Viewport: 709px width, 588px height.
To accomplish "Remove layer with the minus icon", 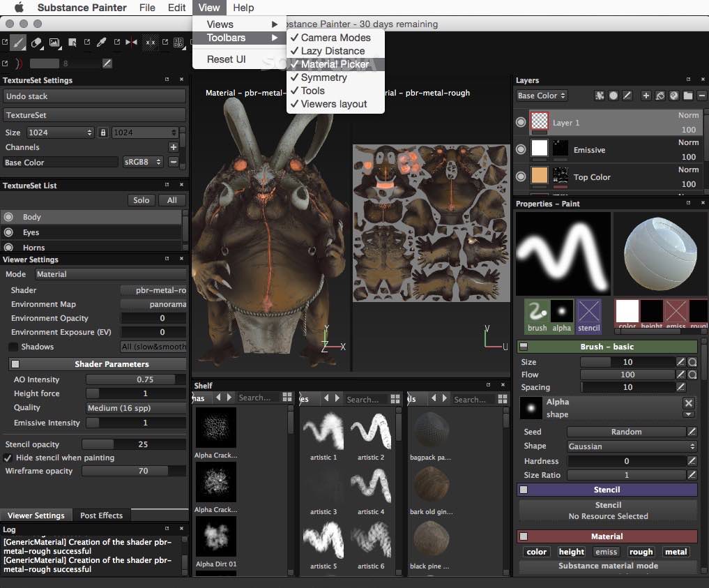I will point(701,96).
